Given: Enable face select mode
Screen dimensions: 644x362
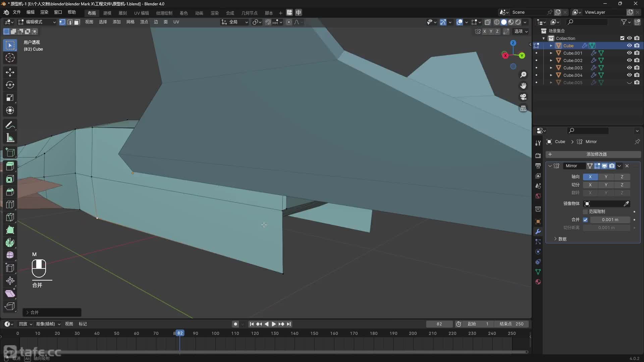Looking at the screenshot, I should (77, 22).
